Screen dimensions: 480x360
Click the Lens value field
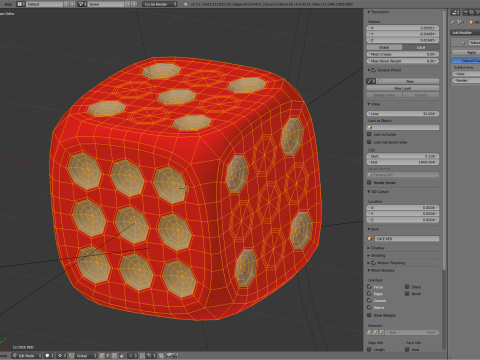pos(403,114)
